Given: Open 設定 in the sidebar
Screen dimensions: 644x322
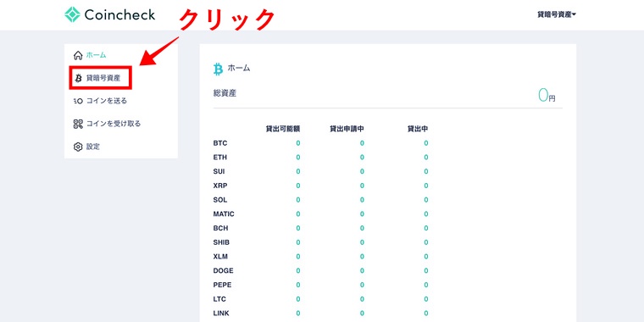Looking at the screenshot, I should tap(93, 147).
